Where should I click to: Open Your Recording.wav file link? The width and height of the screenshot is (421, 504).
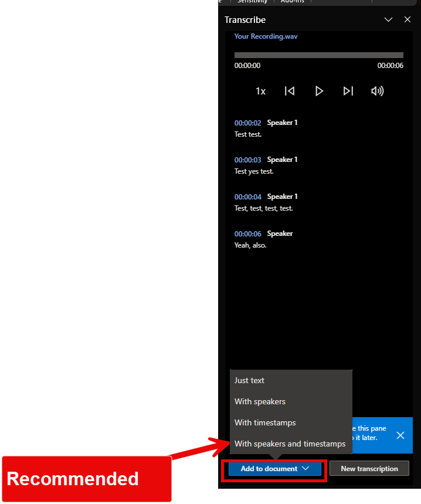266,36
